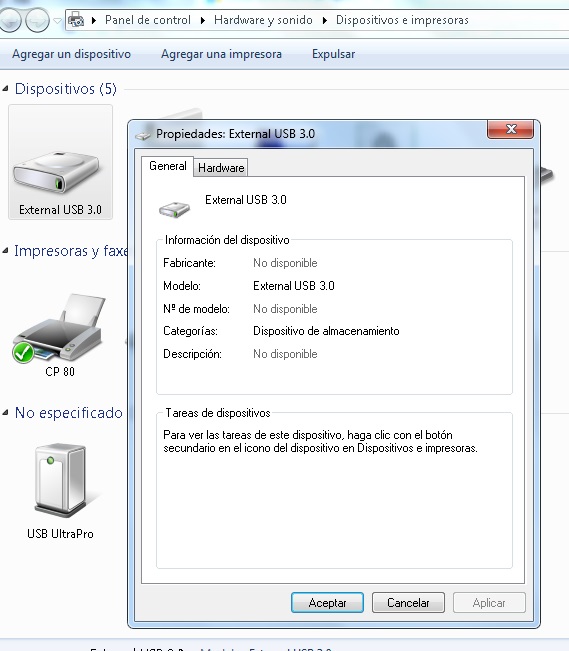This screenshot has width=569, height=651.
Task: Click the small drive icon in dialog title
Action: (x=143, y=135)
